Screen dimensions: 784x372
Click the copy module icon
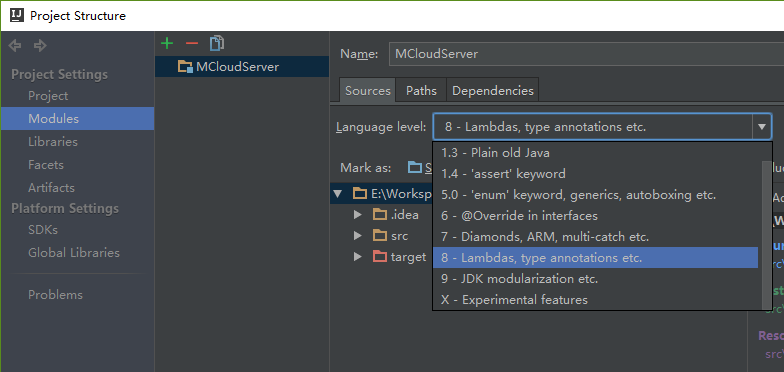click(217, 44)
